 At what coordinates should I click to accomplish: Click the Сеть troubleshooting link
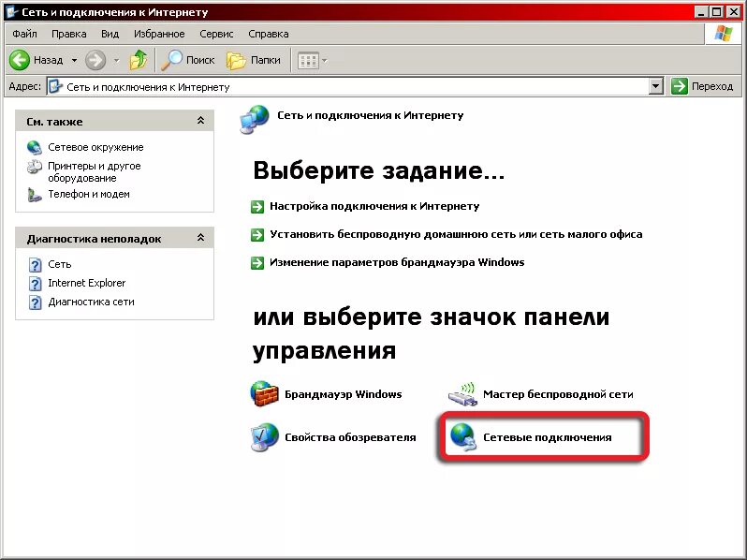[x=60, y=264]
